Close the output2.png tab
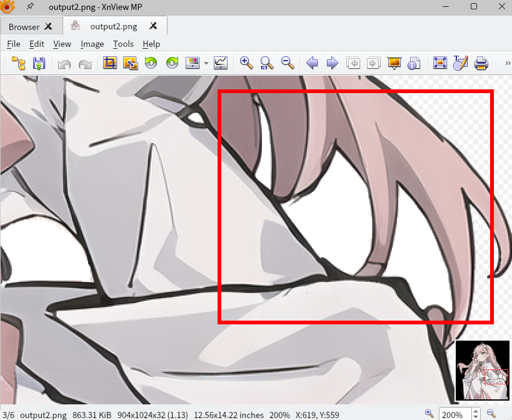This screenshot has width=512, height=420. click(x=153, y=26)
